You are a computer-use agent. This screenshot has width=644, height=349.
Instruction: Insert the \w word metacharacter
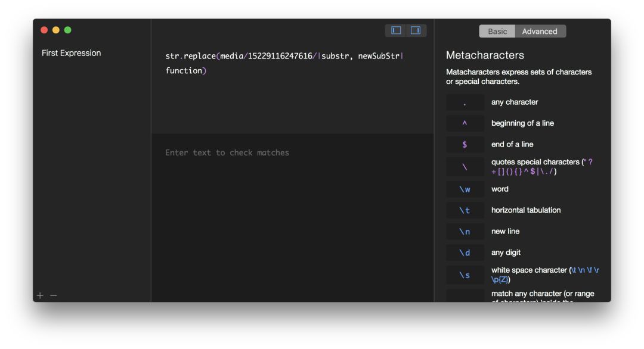[465, 189]
